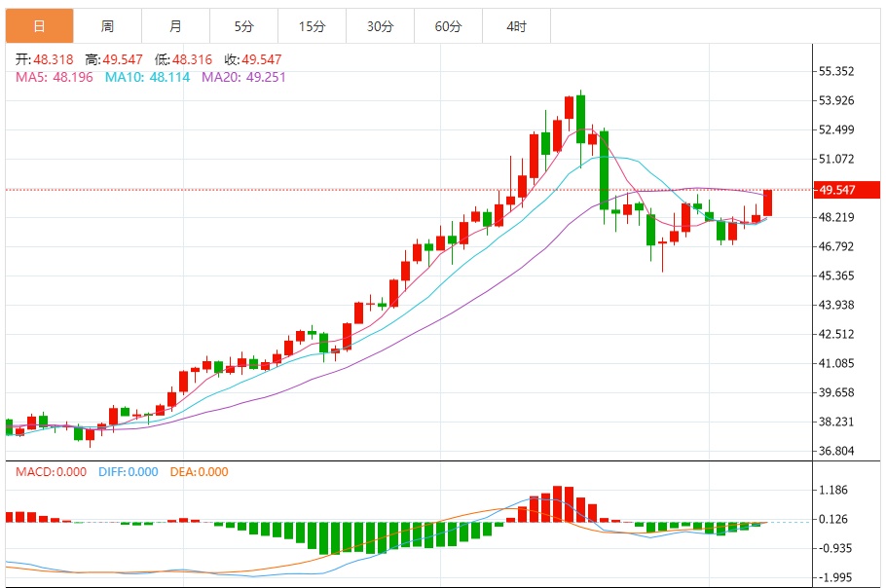Click the 45.365 price axis label
Image resolution: width=886 pixels, height=588 pixels.
(837, 276)
